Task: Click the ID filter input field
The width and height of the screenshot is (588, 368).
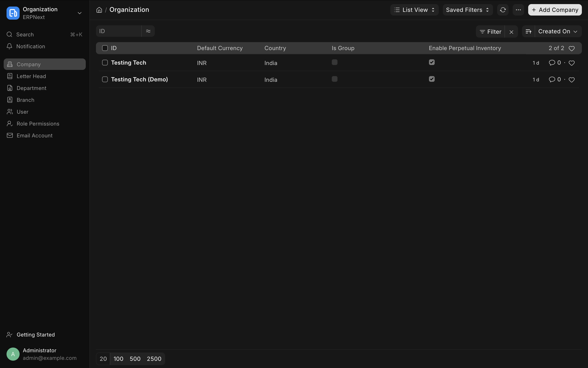Action: pos(119,31)
